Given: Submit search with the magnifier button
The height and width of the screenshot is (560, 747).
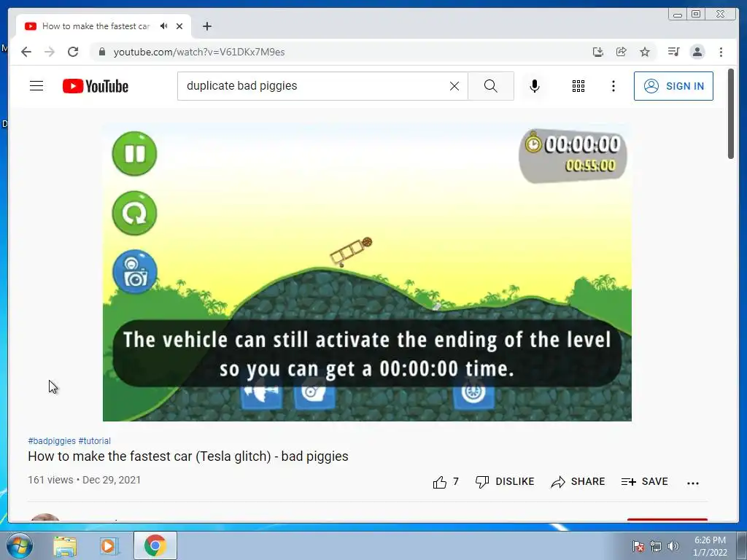Looking at the screenshot, I should (x=491, y=86).
